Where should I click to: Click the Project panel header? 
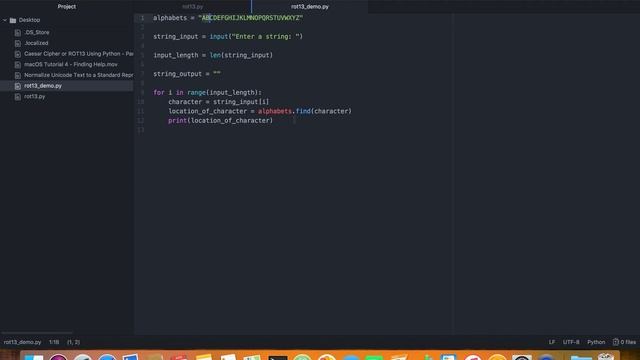coord(67,7)
